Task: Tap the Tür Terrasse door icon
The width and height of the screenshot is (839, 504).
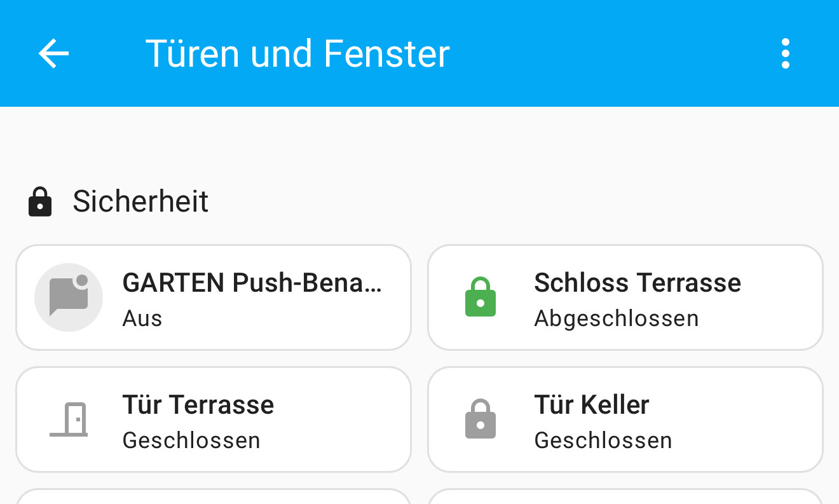Action: pos(69,419)
